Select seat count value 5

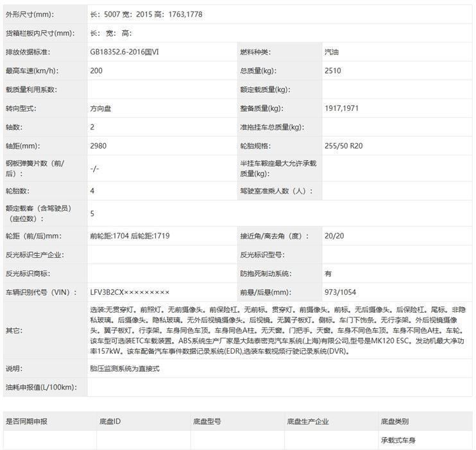(92, 213)
